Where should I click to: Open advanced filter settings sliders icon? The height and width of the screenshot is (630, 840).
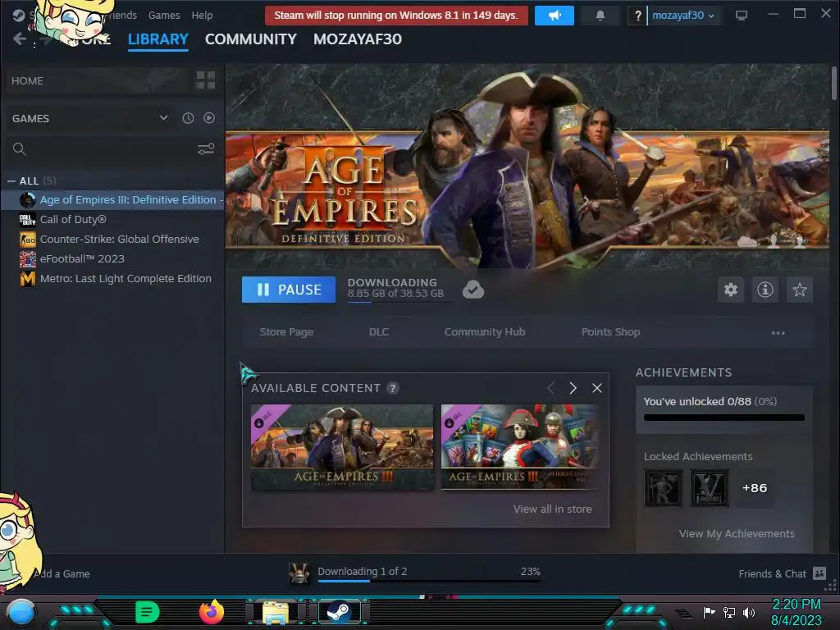point(206,149)
